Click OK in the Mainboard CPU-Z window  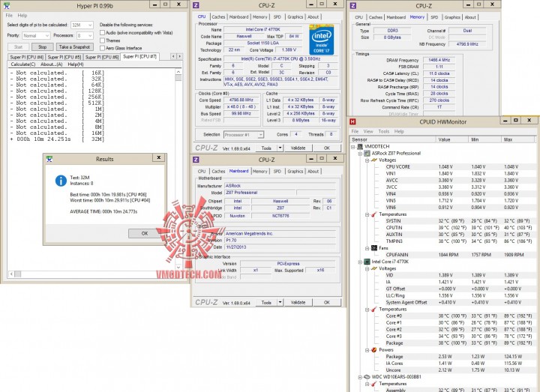pos(327,303)
